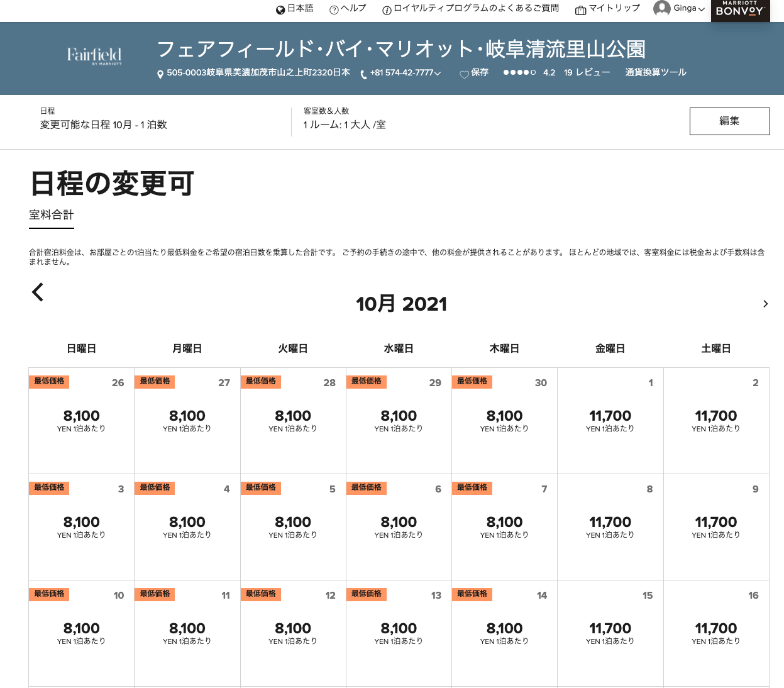Select October 13 date cell
Screen dimensions: 784x688
coord(399,633)
